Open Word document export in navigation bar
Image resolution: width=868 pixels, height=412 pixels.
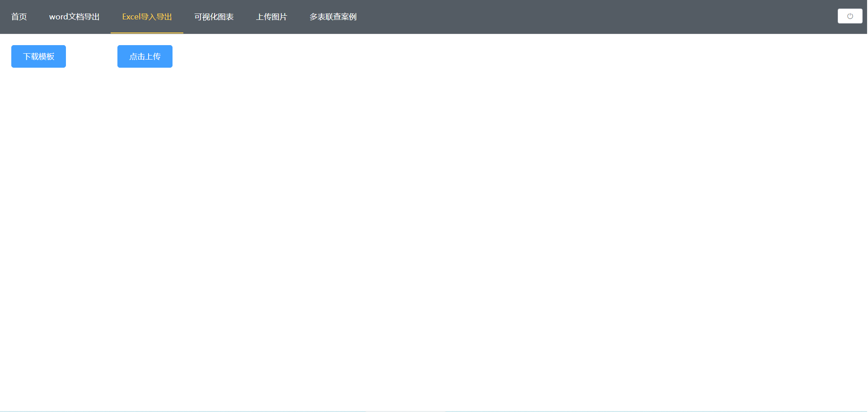pos(74,17)
